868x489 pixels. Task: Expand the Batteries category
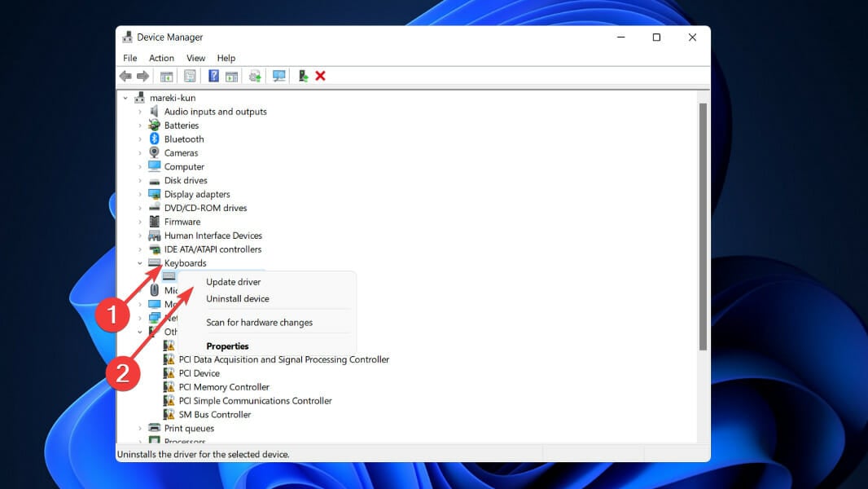tap(139, 126)
